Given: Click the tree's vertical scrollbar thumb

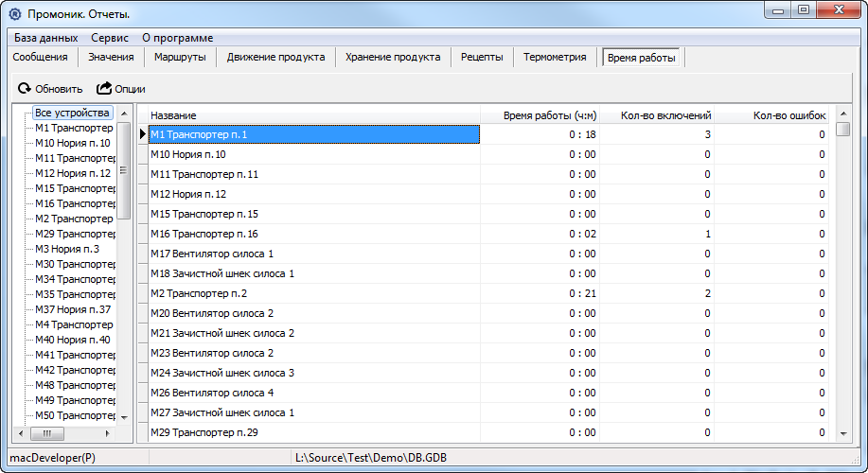Looking at the screenshot, I should click(124, 170).
